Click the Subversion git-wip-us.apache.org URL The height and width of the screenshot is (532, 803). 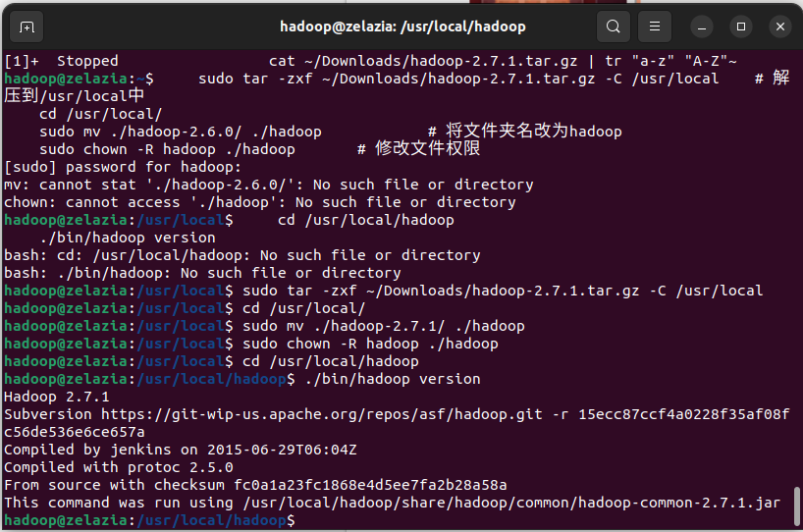322,414
